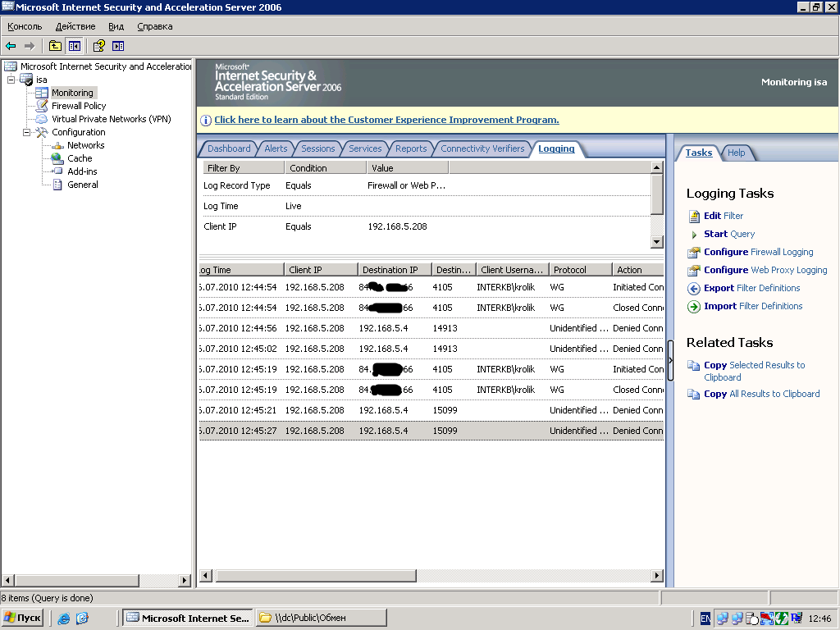
Task: Click the Up one level folder icon
Action: [x=55, y=46]
